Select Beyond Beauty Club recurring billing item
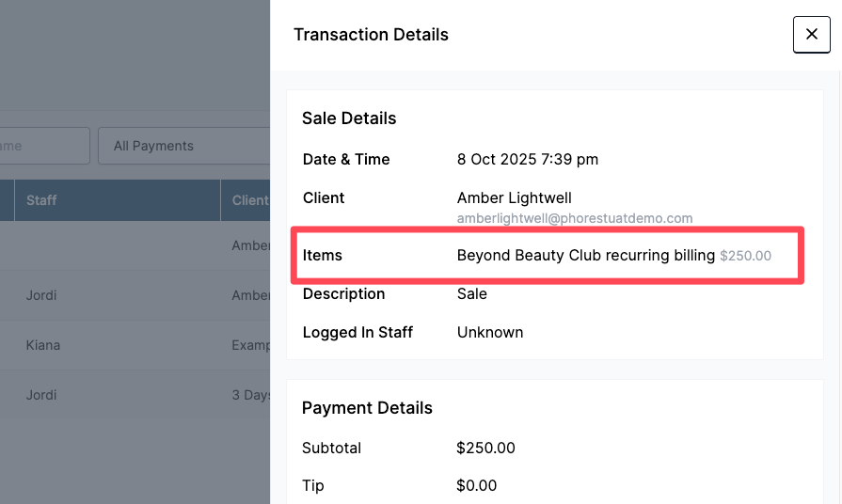 (585, 255)
